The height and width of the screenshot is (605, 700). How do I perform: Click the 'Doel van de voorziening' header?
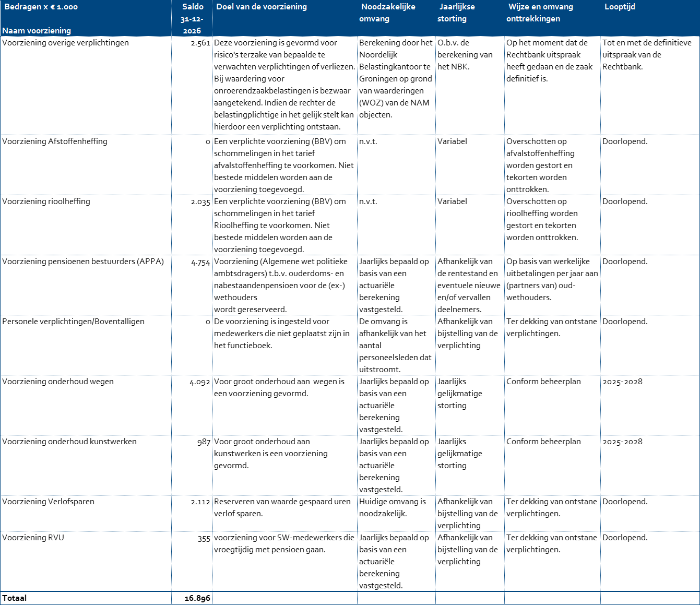pyautogui.click(x=262, y=7)
